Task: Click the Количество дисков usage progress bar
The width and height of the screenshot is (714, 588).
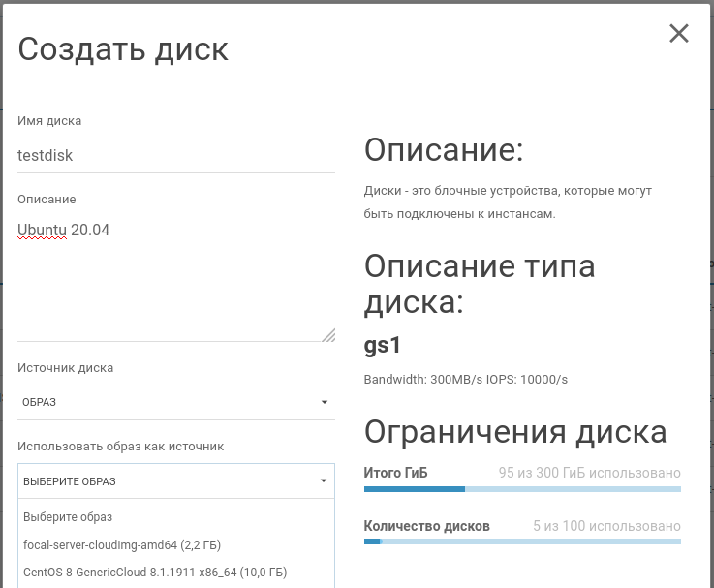Action: pos(522,542)
